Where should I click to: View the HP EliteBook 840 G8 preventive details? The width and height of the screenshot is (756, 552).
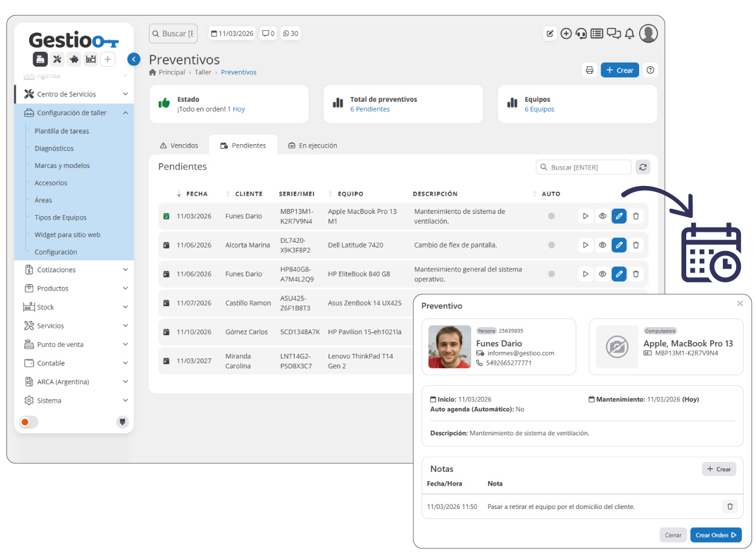pos(602,274)
